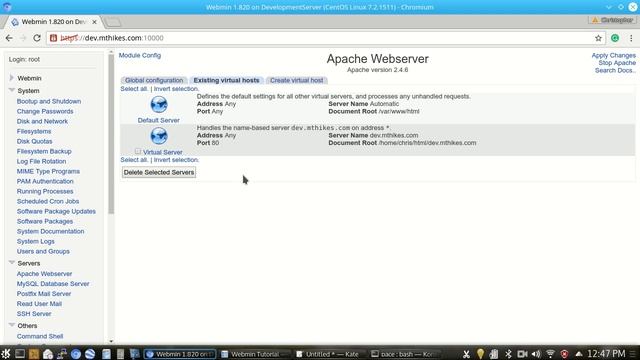
Task: Click Delete Selected Servers button
Action: pyautogui.click(x=159, y=172)
